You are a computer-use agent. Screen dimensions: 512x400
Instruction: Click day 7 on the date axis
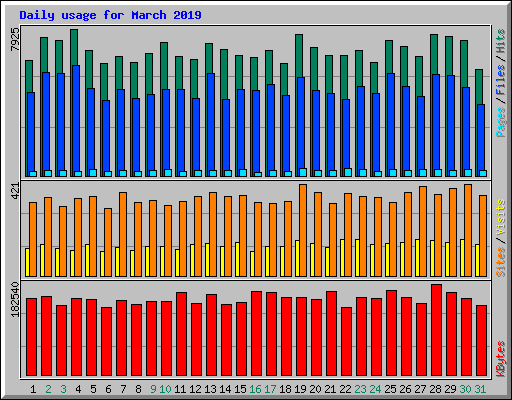point(123,389)
